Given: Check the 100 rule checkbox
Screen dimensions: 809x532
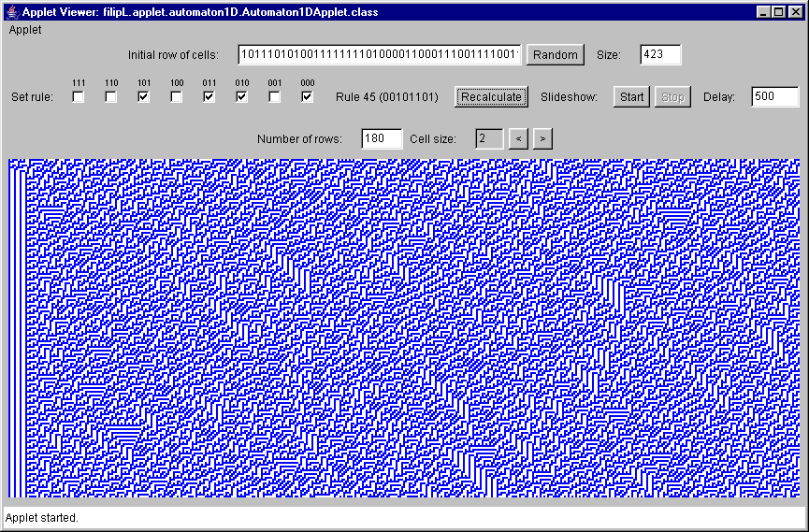Looking at the screenshot, I should click(x=177, y=96).
